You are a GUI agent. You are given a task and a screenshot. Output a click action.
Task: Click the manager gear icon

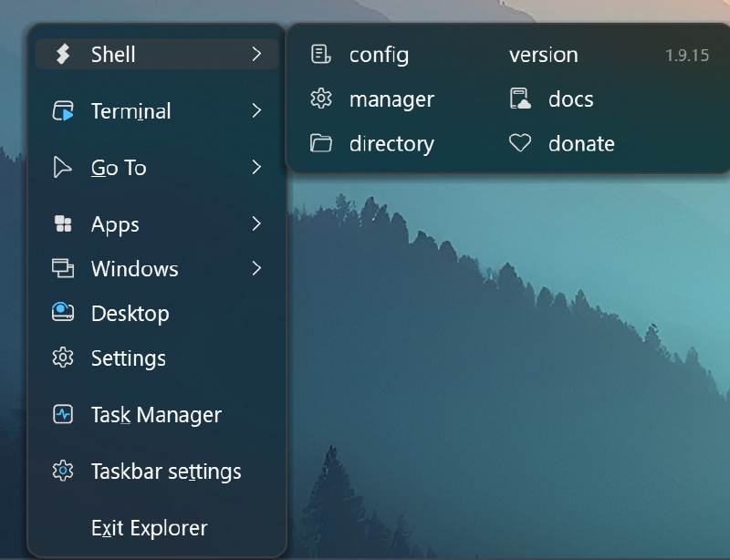(x=320, y=99)
